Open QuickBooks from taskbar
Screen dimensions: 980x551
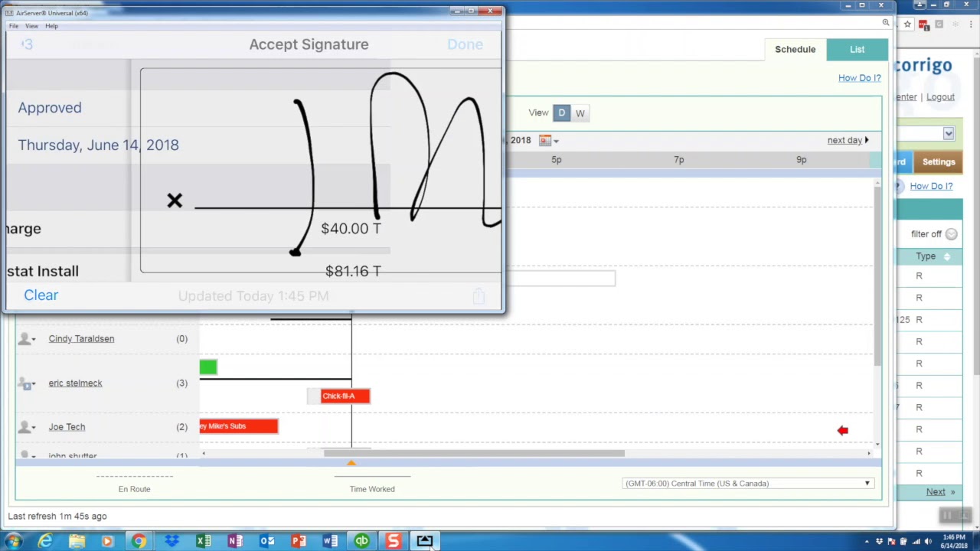361,541
